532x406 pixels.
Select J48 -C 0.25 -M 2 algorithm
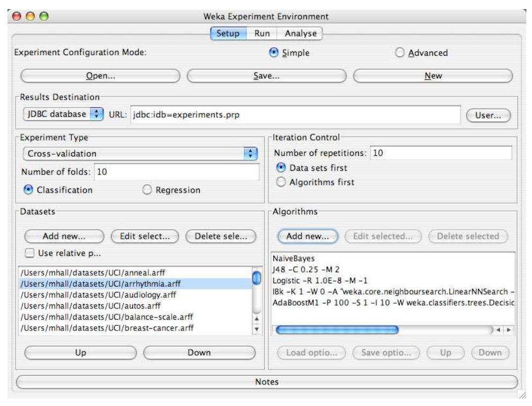point(393,269)
